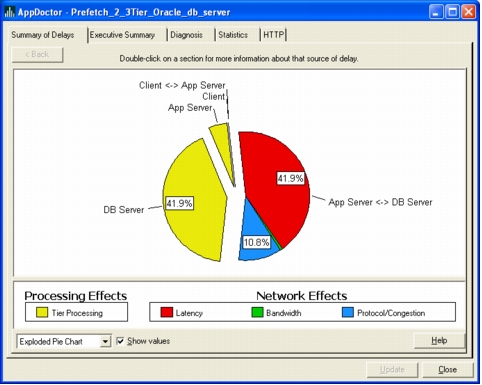Click the Help button
The width and height of the screenshot is (482, 385).
(439, 341)
